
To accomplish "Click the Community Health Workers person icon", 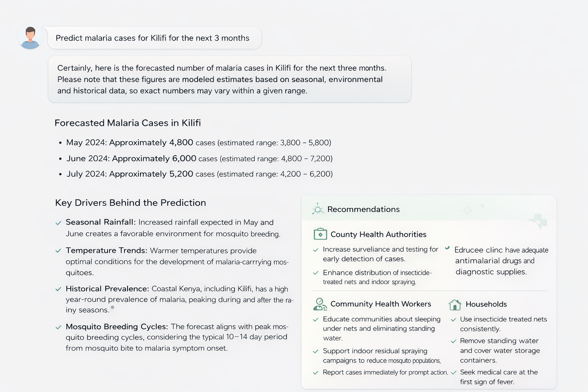I will coord(320,304).
